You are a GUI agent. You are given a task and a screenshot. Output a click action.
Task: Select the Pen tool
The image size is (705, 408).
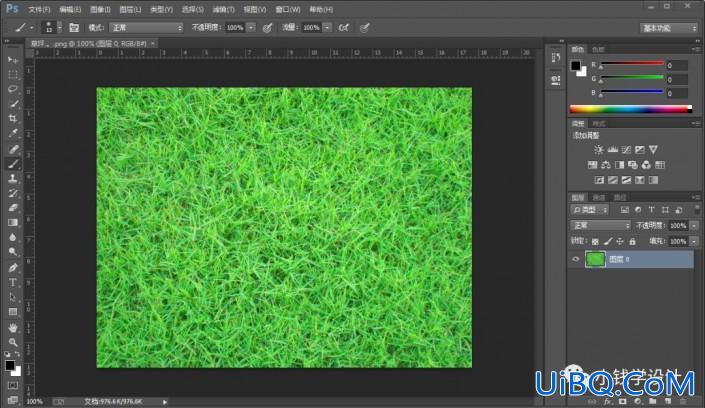(13, 268)
